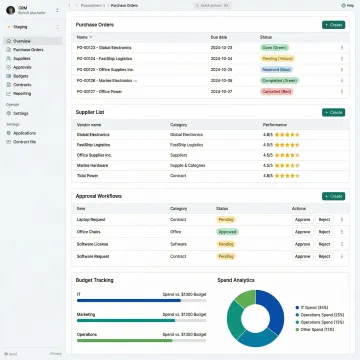Approve the Laptop Request
Viewport: 360px width, 360px height.
(x=303, y=220)
